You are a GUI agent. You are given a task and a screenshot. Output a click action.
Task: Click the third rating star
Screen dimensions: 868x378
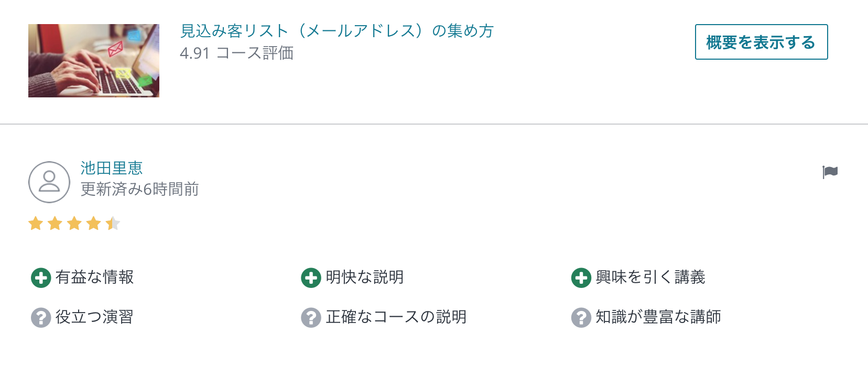[74, 224]
